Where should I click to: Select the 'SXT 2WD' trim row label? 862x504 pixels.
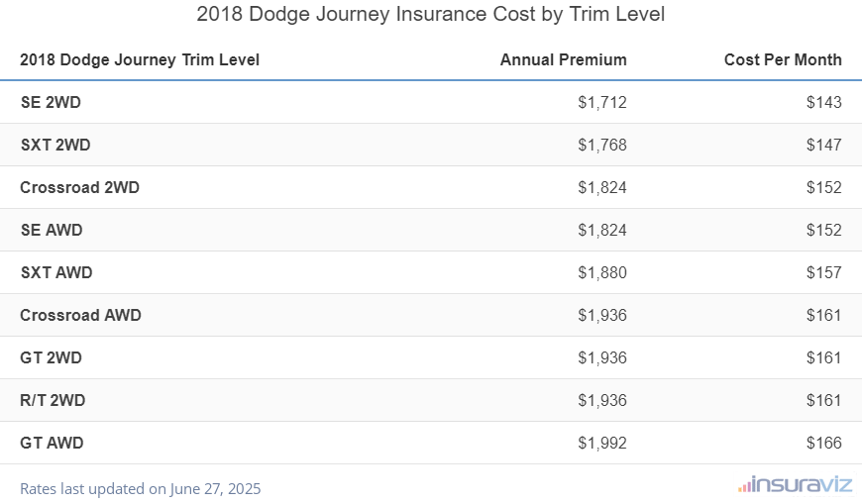55,145
